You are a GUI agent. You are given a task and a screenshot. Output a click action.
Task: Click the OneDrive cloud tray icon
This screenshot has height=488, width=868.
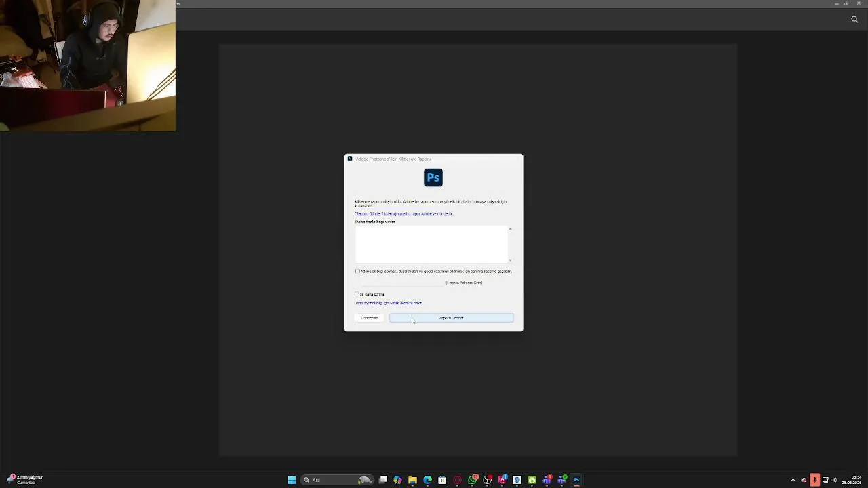point(804,480)
